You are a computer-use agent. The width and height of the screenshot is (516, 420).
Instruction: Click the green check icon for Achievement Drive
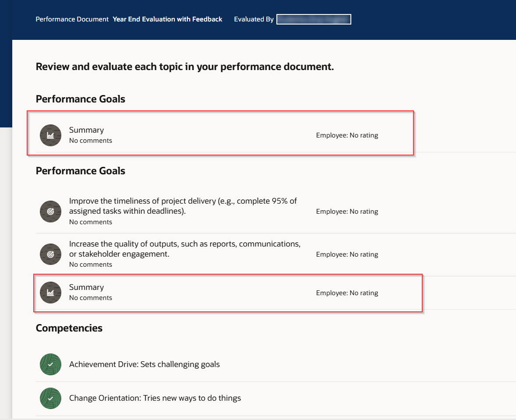click(50, 364)
